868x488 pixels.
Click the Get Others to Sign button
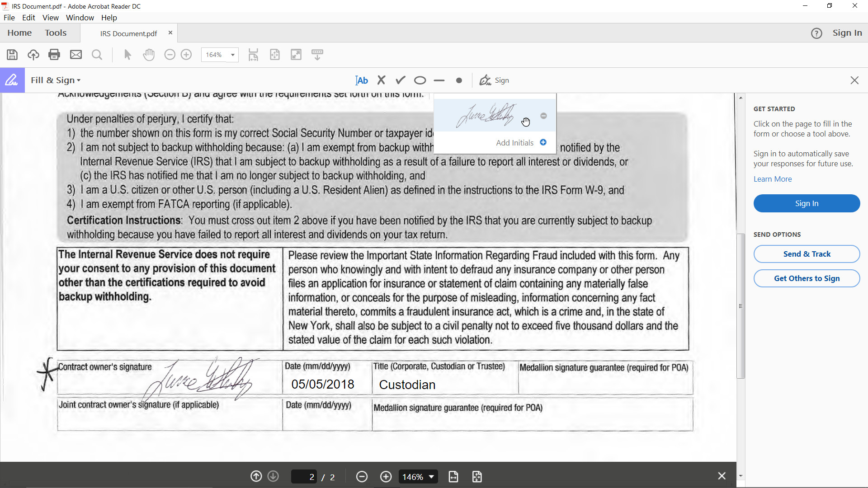click(x=807, y=278)
